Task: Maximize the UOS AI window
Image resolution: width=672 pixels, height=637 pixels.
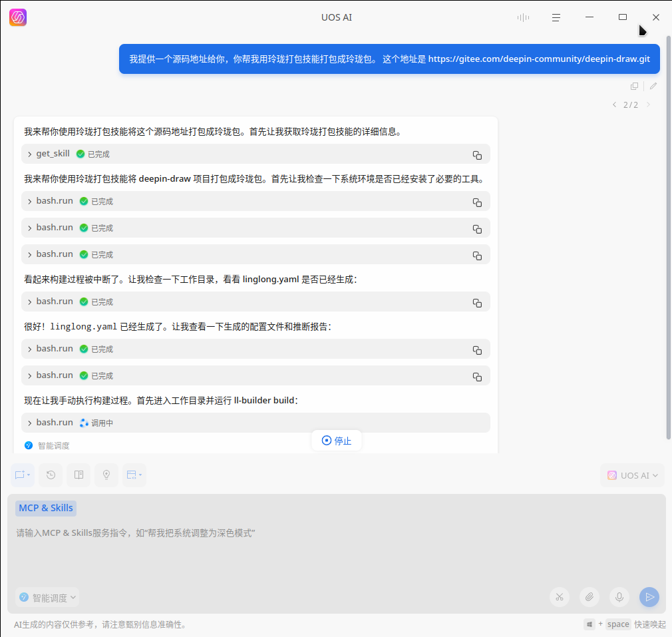Action: 623,17
